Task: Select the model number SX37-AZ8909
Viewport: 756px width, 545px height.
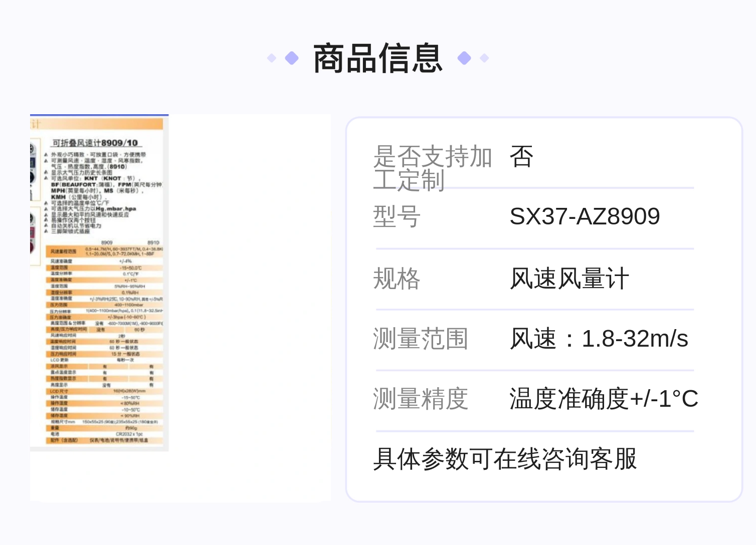Action: [x=585, y=216]
